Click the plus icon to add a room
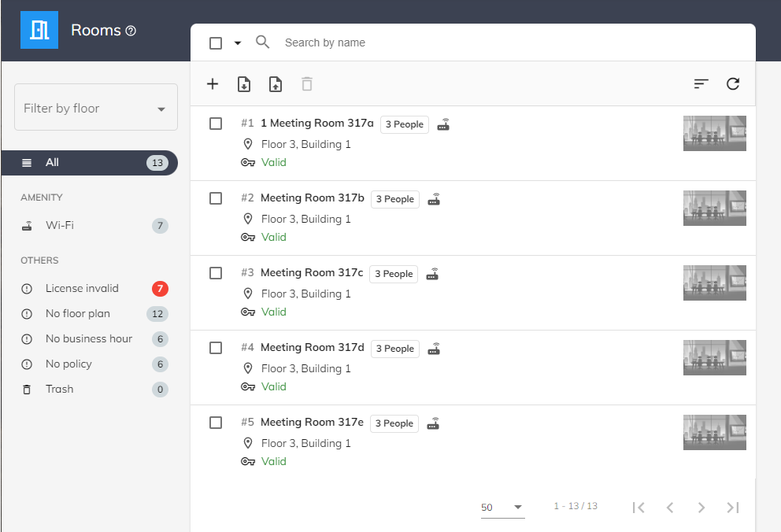 point(213,84)
